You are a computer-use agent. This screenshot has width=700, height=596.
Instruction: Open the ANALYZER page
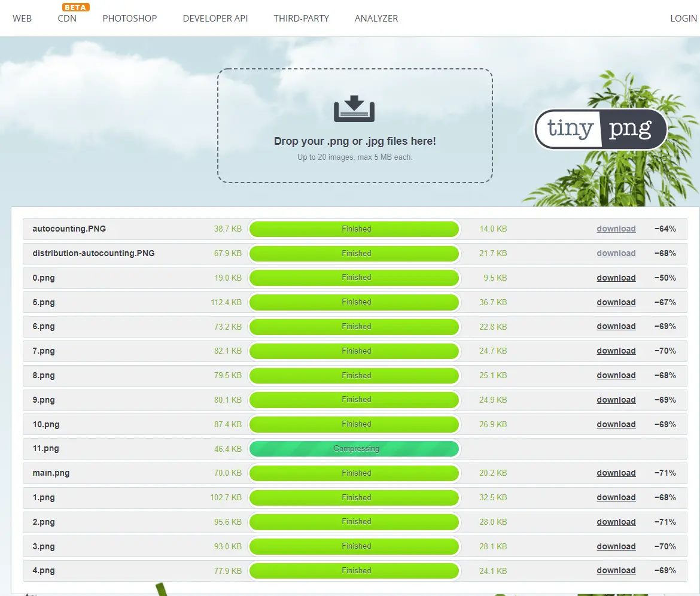coord(376,19)
